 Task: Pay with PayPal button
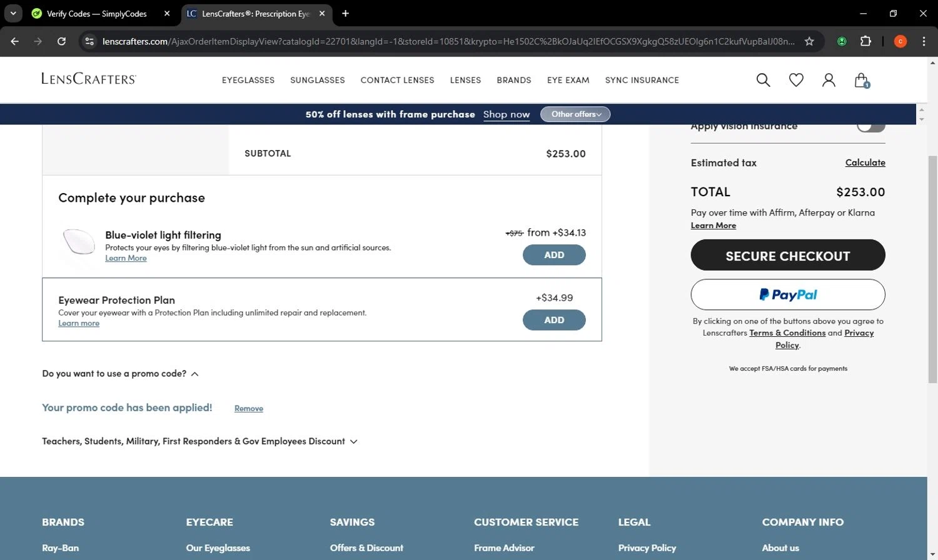(788, 294)
